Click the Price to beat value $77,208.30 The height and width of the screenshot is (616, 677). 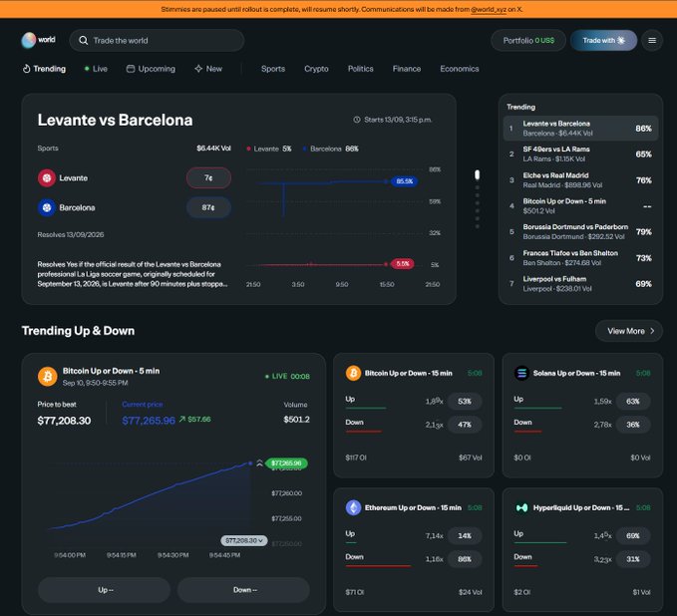point(64,421)
